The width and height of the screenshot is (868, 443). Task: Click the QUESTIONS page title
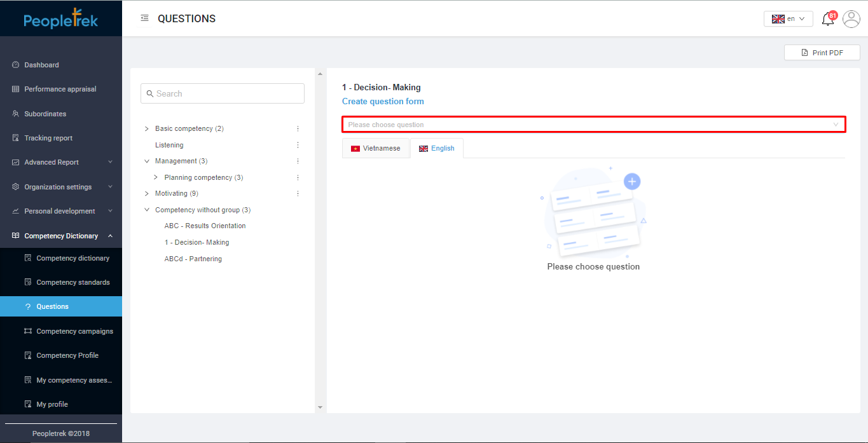[186, 19]
